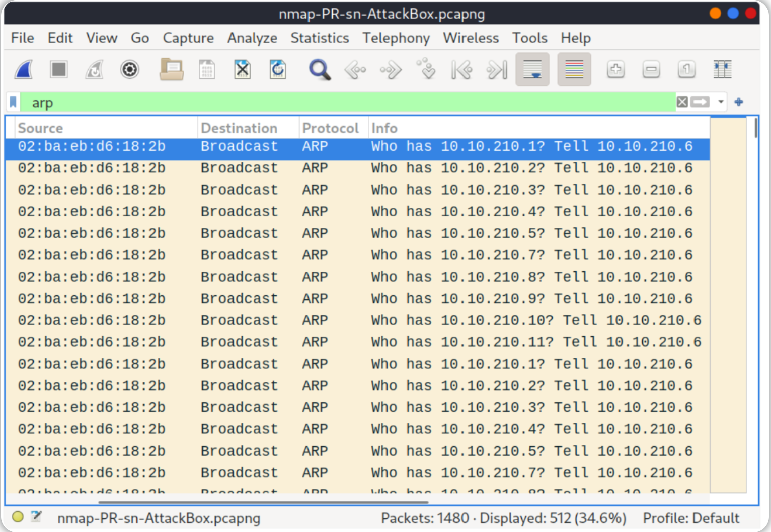The image size is (771, 532).
Task: Select the row asking Who has 10.10.210.8
Action: point(357,277)
